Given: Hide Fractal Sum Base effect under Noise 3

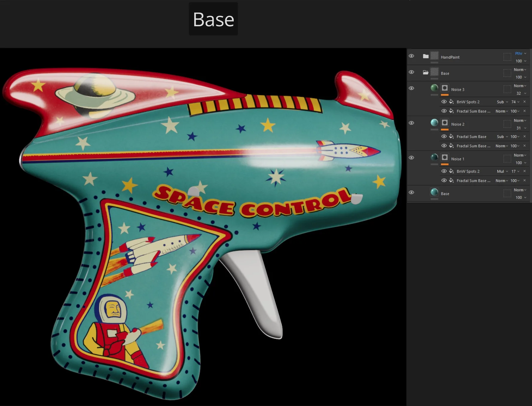Looking at the screenshot, I should [444, 111].
